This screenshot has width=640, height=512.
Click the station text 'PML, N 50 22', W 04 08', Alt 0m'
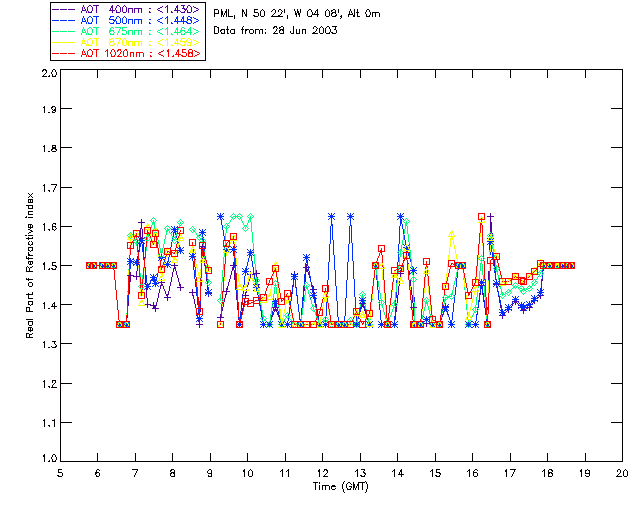(297, 14)
